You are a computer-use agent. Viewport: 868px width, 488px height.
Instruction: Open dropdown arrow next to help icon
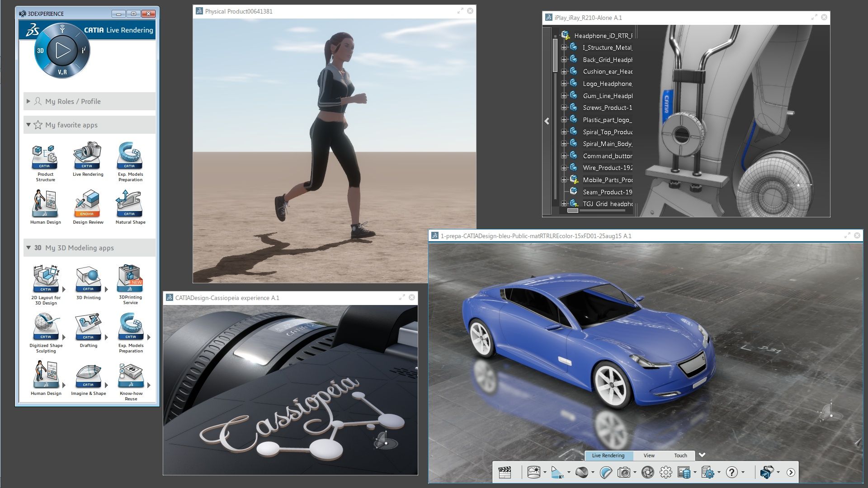743,473
